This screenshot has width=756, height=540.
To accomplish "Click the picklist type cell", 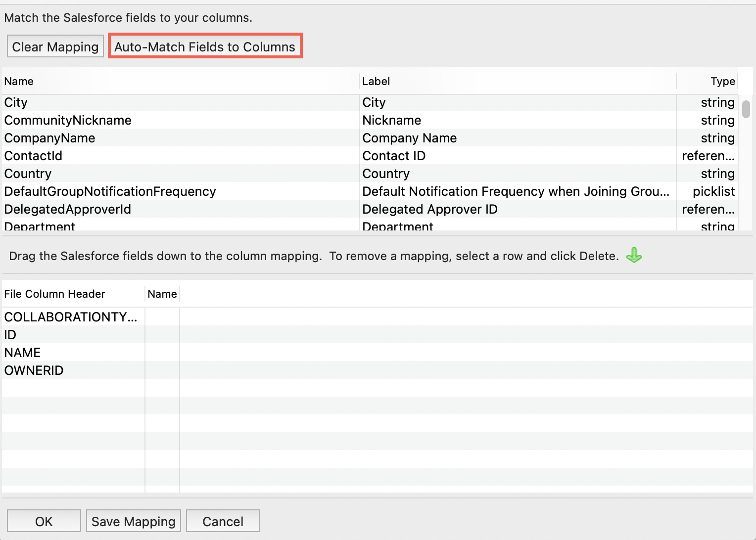I will (707, 191).
